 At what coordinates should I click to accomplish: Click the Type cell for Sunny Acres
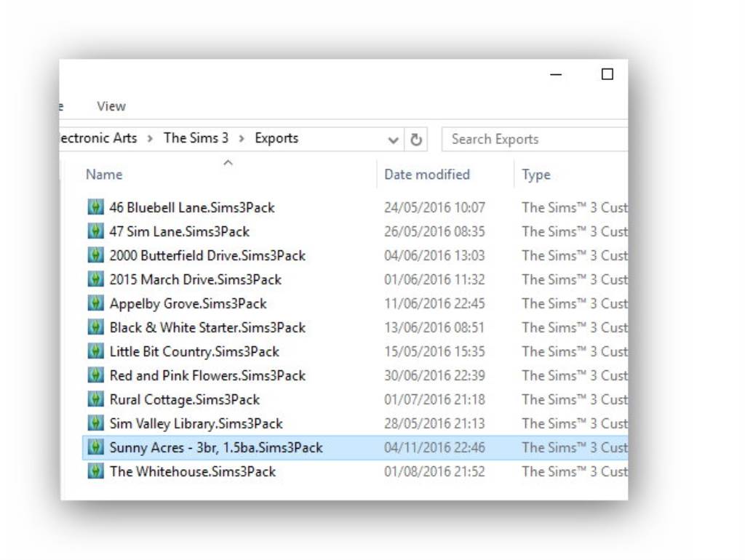[x=575, y=447]
